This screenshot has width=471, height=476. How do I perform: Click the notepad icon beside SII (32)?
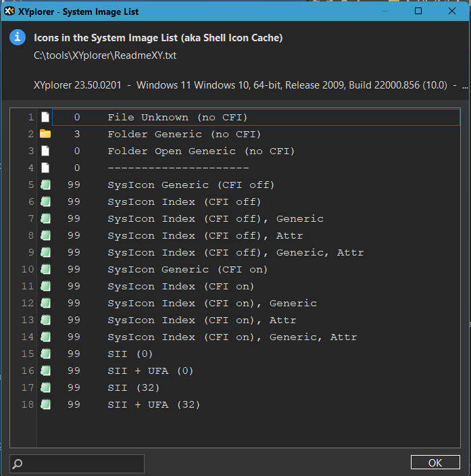coord(45,387)
